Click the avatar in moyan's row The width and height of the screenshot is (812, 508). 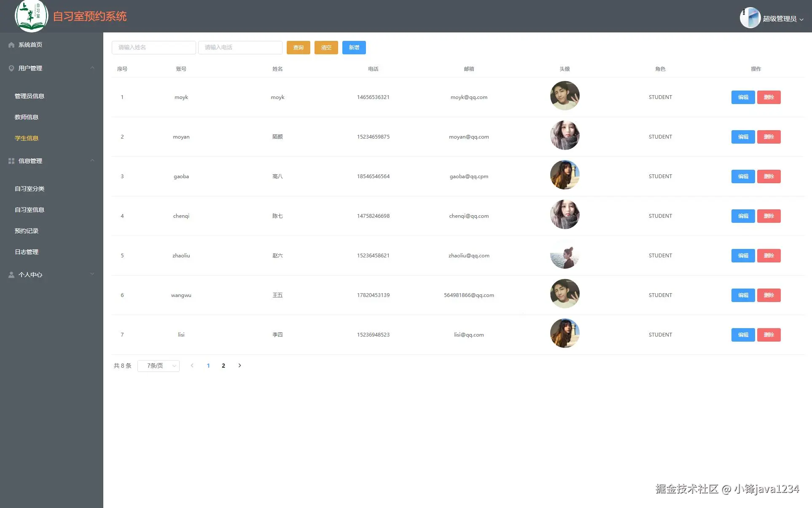coord(565,135)
